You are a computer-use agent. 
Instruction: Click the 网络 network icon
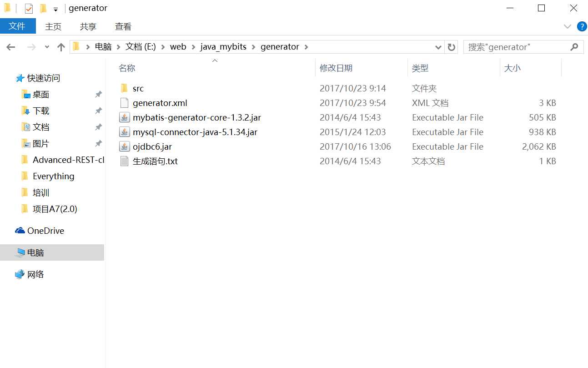(20, 274)
